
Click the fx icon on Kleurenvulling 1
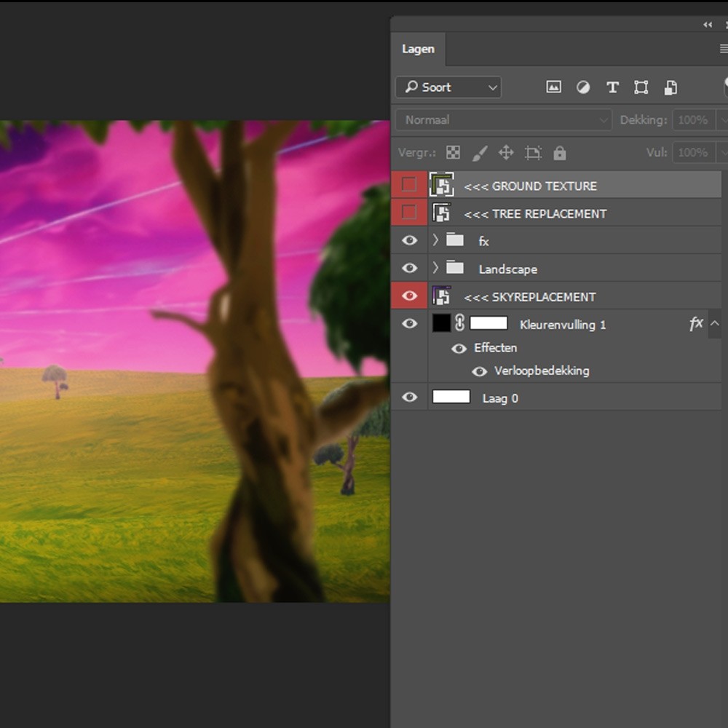pyautogui.click(x=696, y=324)
